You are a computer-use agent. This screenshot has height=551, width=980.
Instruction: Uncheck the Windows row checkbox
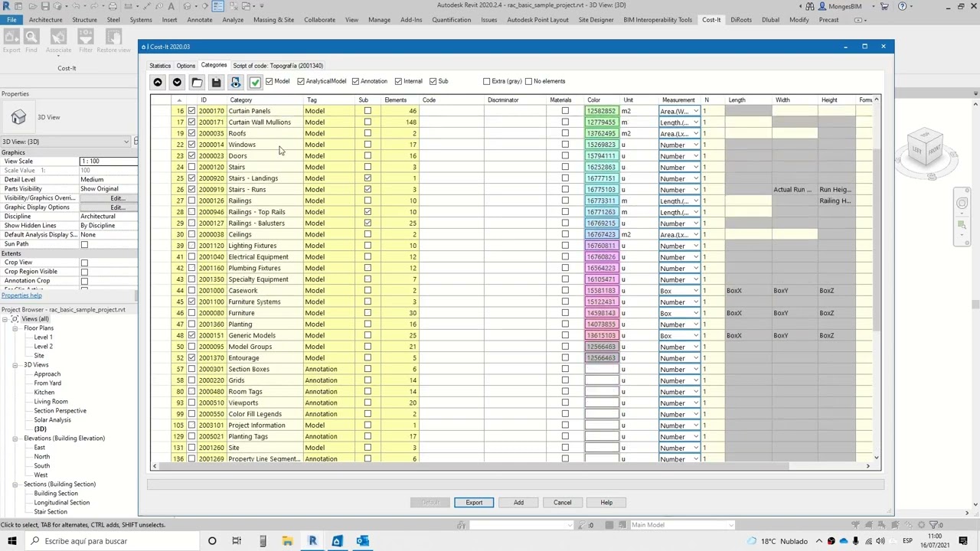point(191,145)
